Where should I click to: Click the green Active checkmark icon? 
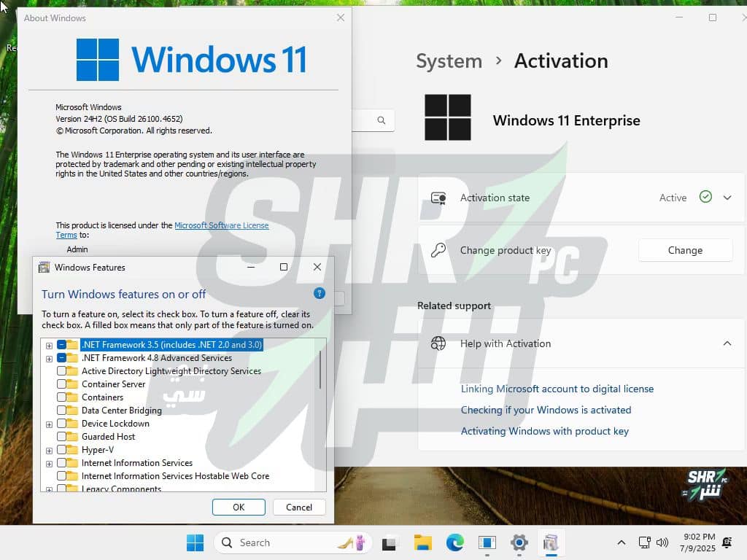coord(705,197)
